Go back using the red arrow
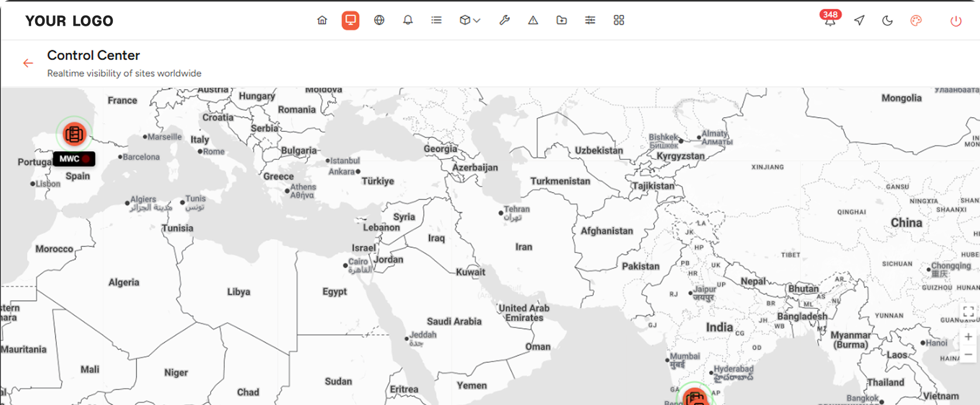 (28, 63)
